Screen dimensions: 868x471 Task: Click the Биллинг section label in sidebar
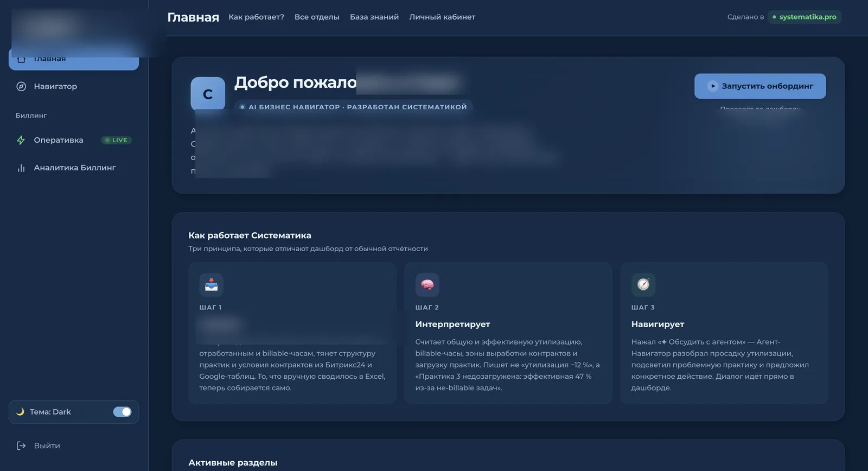[x=31, y=116]
